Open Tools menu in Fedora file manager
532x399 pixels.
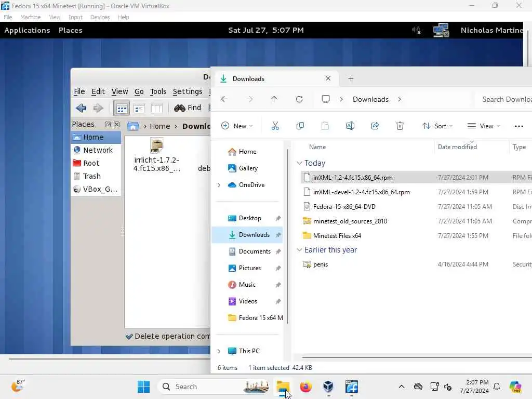(x=158, y=91)
